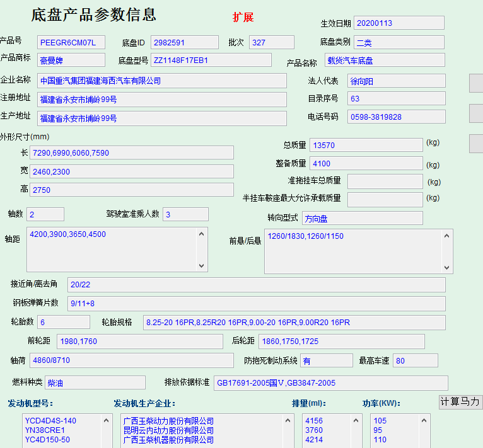Screen dimensions: 483x448
Task: Select 昆明云内动力股份有限公司 in manufacturer list
Action: pos(168,430)
